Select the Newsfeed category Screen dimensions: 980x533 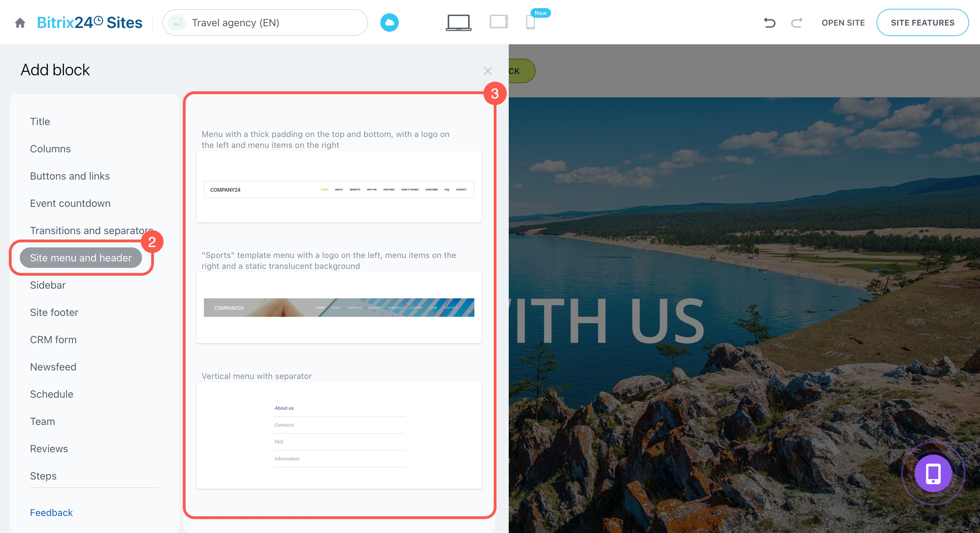53,367
